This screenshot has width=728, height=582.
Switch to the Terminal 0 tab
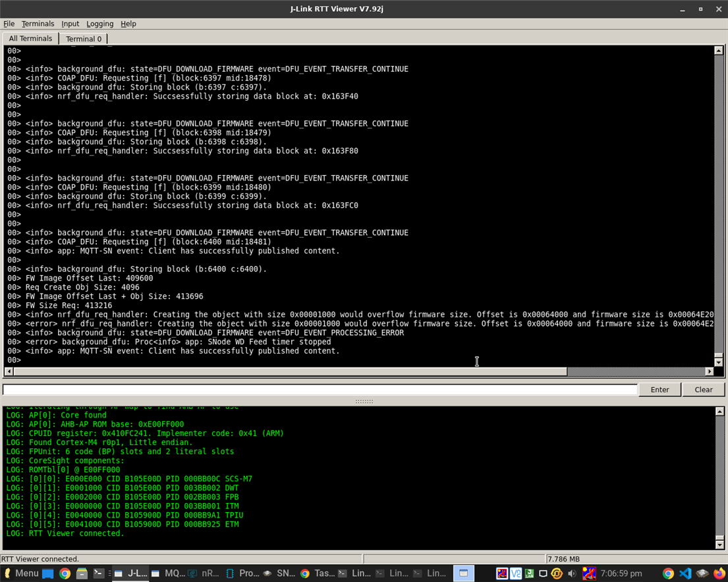click(x=84, y=39)
